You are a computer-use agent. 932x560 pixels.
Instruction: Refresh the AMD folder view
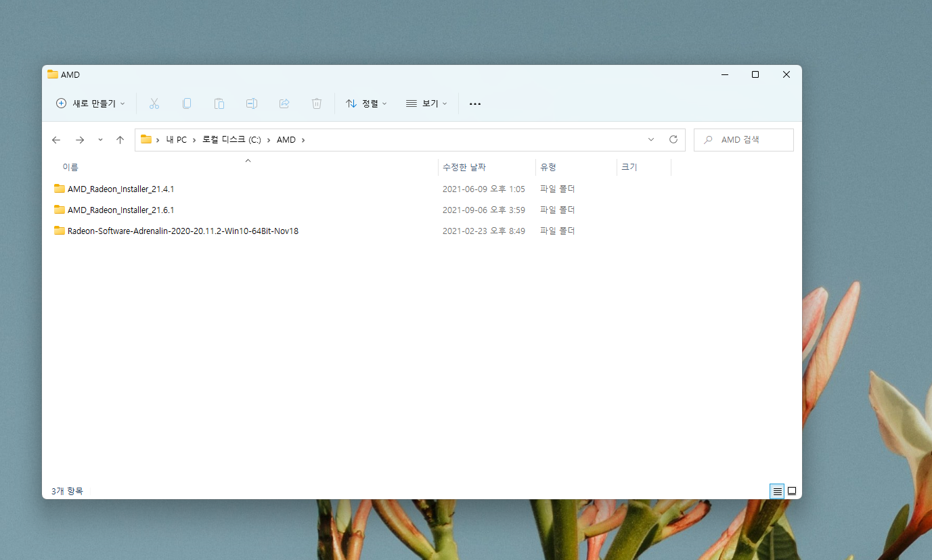pyautogui.click(x=673, y=139)
